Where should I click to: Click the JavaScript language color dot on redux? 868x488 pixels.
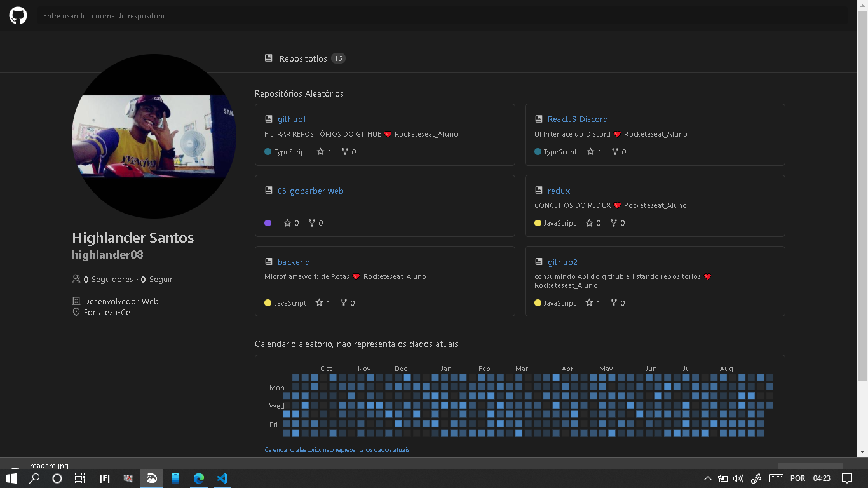point(539,222)
